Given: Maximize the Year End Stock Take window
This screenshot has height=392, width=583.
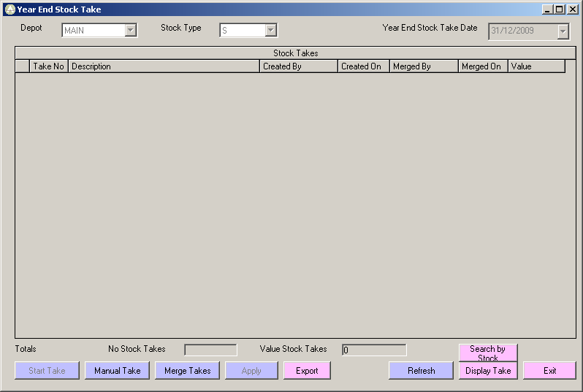Looking at the screenshot, I should click(x=559, y=9).
